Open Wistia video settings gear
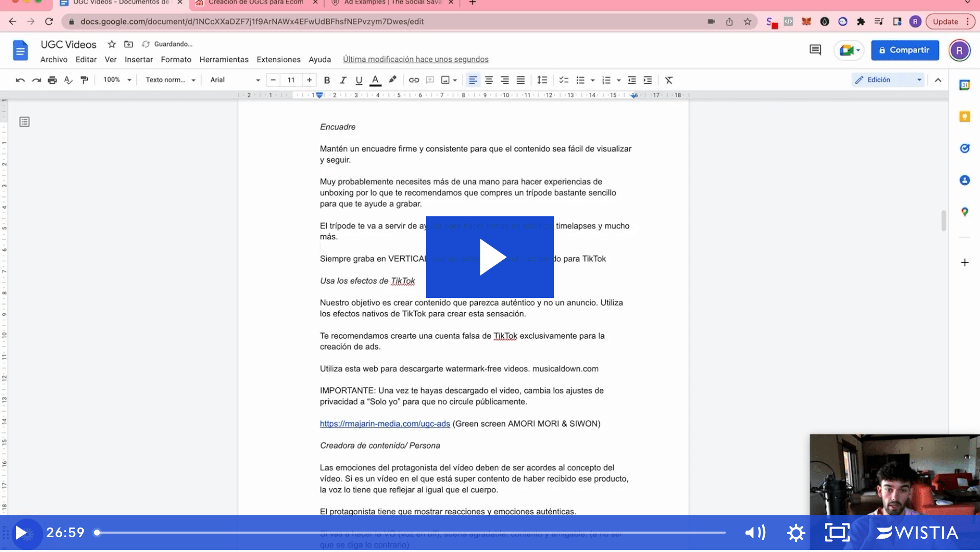The image size is (980, 552). point(796,533)
